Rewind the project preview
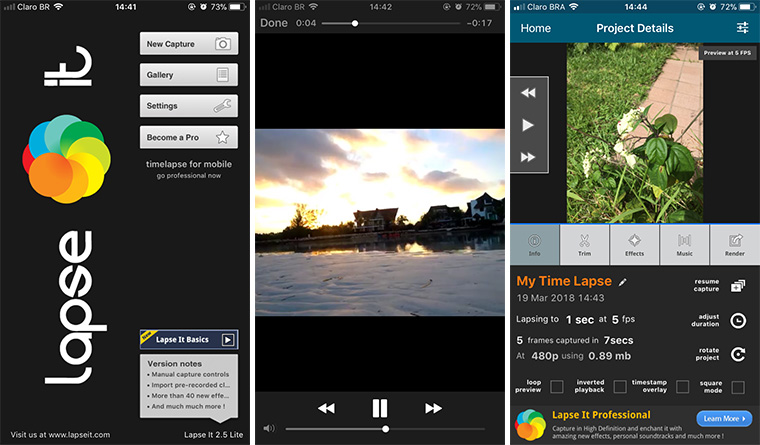Image resolution: width=760 pixels, height=445 pixels. pyautogui.click(x=528, y=93)
